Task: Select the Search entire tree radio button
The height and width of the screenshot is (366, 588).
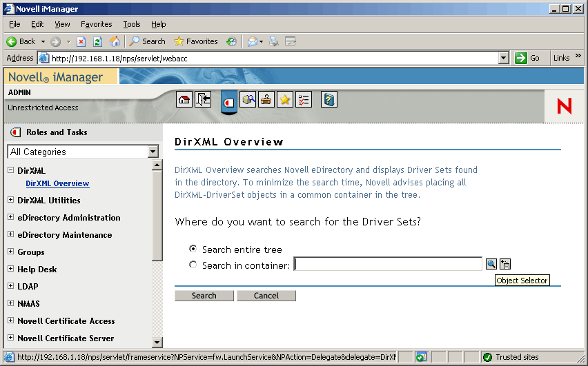Action: pyautogui.click(x=193, y=249)
